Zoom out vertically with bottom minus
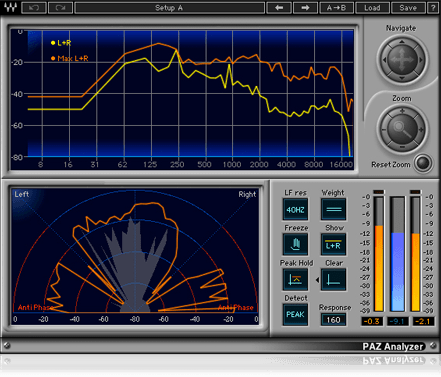Screen dimensions: 441x377 tap(402, 147)
